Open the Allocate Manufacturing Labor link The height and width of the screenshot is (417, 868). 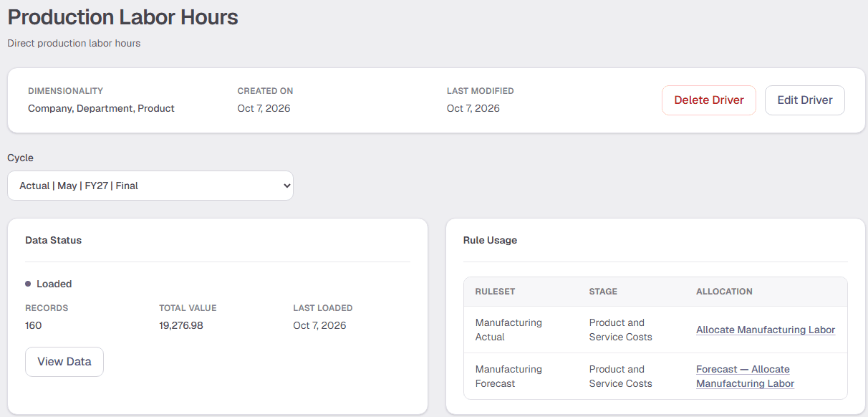[x=766, y=330]
